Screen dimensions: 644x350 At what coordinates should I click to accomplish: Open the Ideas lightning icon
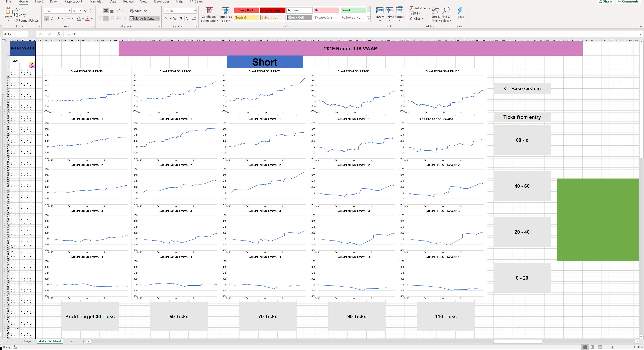pyautogui.click(x=460, y=10)
